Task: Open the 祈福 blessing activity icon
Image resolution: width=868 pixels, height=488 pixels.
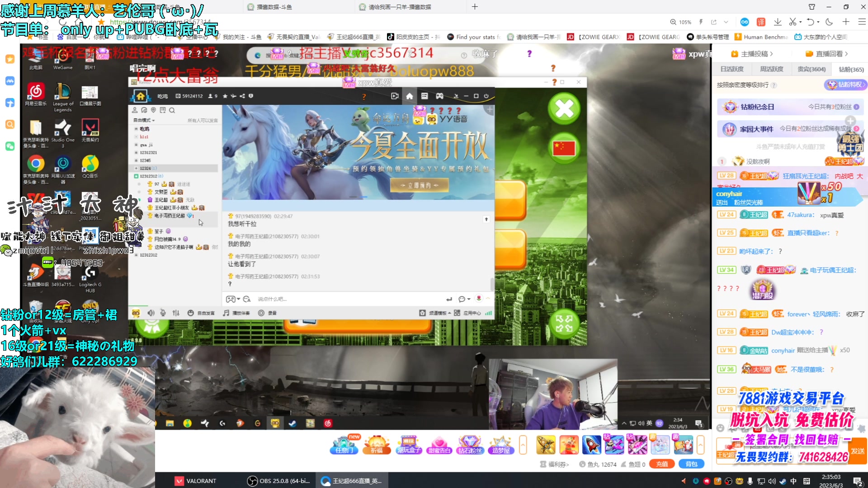Action: [x=377, y=445]
